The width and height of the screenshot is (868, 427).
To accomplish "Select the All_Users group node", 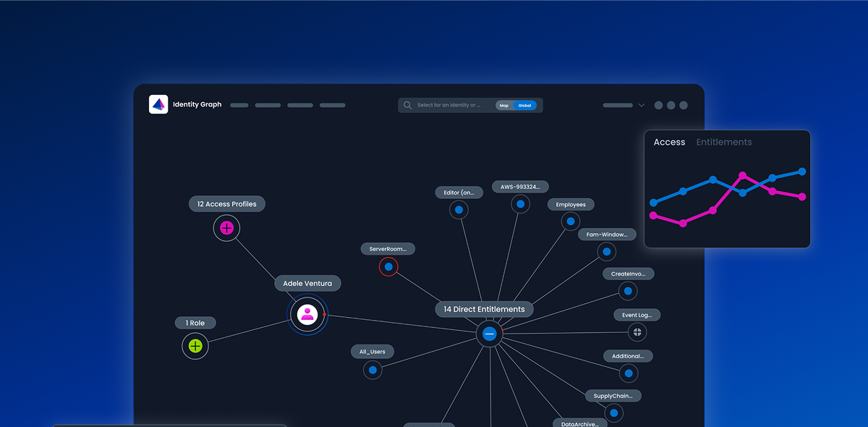I will pos(372,370).
